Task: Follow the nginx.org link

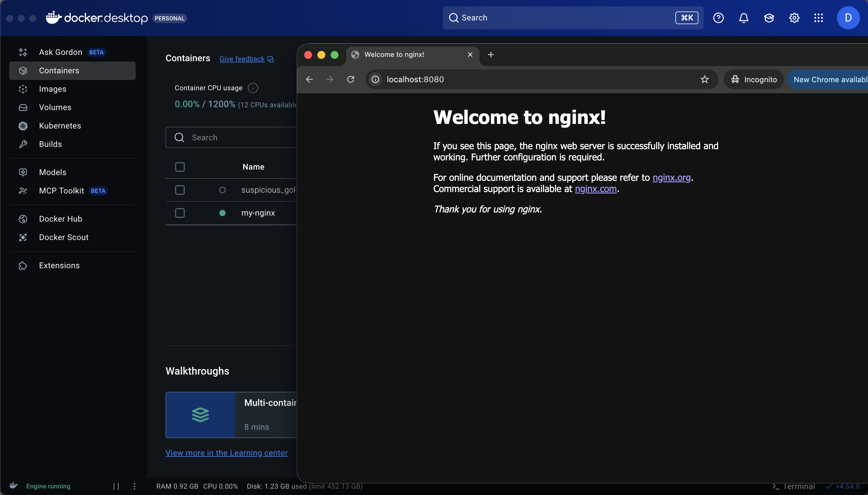Action: (672, 177)
